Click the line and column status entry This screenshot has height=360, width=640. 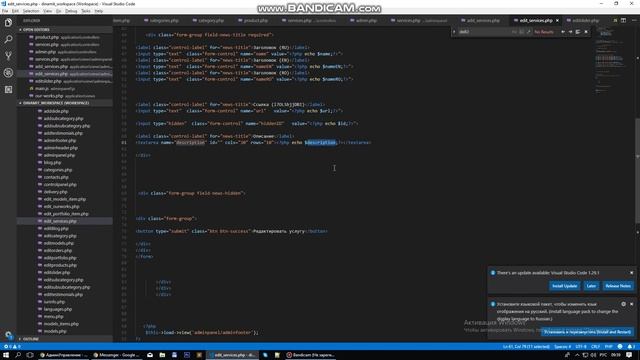526,347
